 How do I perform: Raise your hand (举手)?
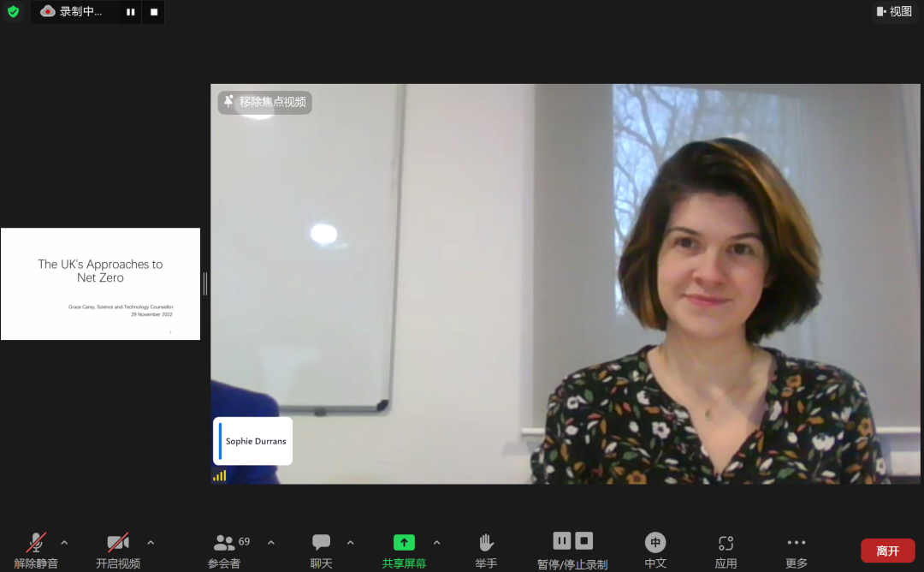coord(486,549)
